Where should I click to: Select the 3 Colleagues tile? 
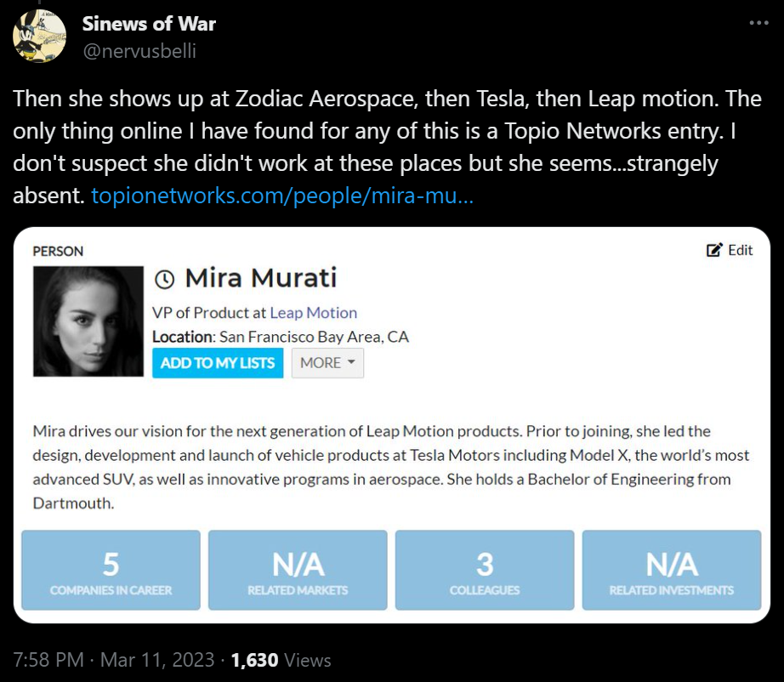[485, 570]
